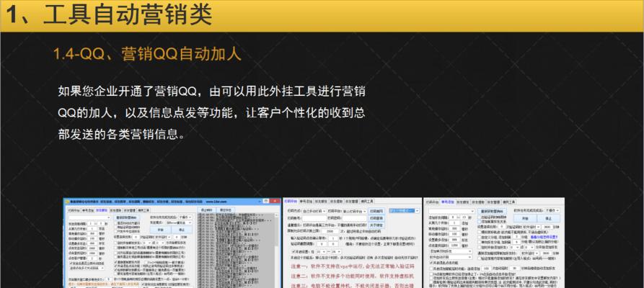Click 开始 in the 查看分组 link window
Screen dimensions: 644x288
tap(525, 219)
